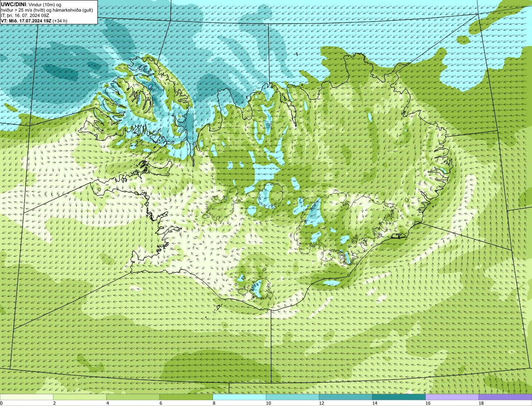Screen dimensions: 532x406
Task: Click the 14–16 m/s dark teal legend swatch
Action: (399, 397)
